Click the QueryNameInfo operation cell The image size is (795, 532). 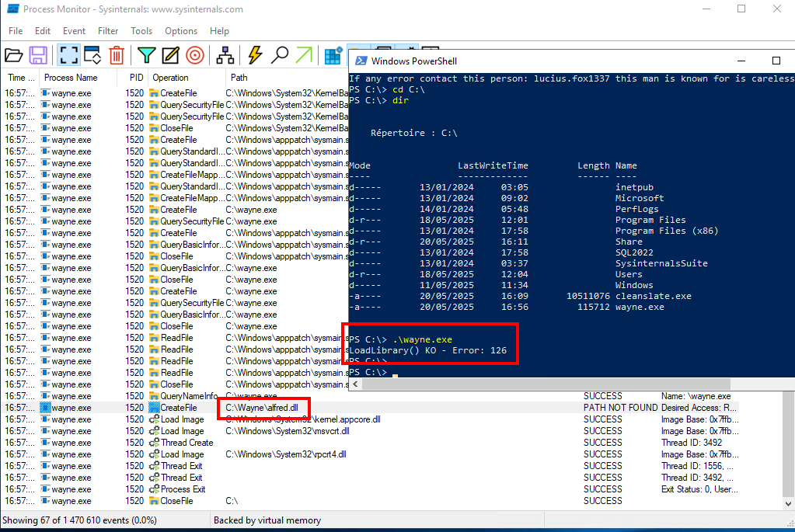tap(189, 396)
